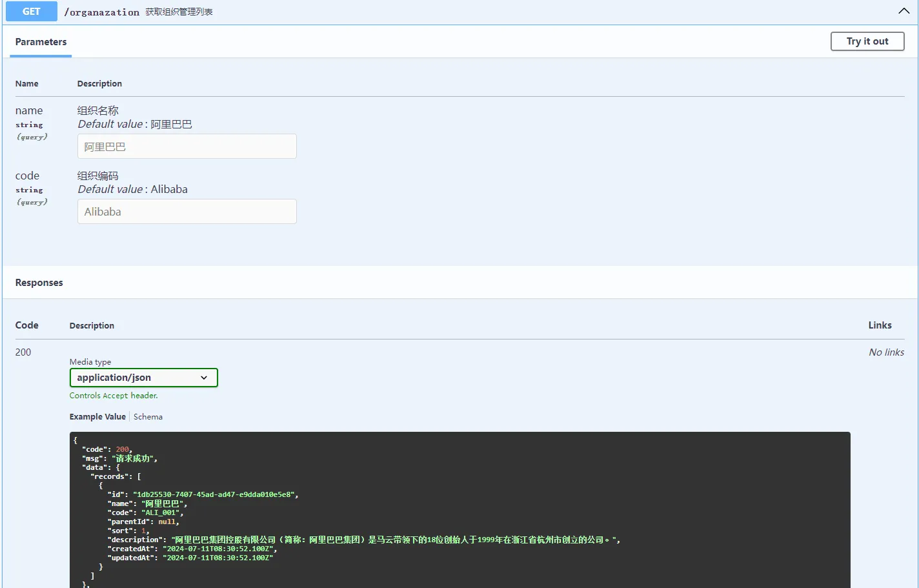Click the "id" value in JSON example
Viewport: 919px width, 588px height.
(x=214, y=494)
